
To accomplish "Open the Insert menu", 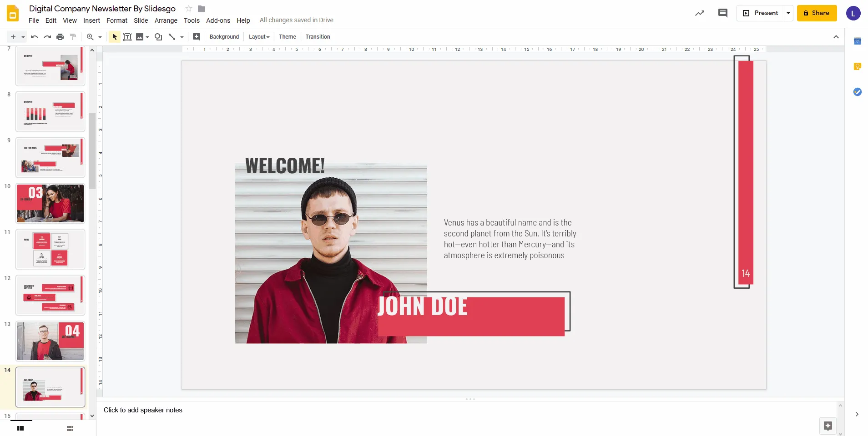I will (x=91, y=20).
